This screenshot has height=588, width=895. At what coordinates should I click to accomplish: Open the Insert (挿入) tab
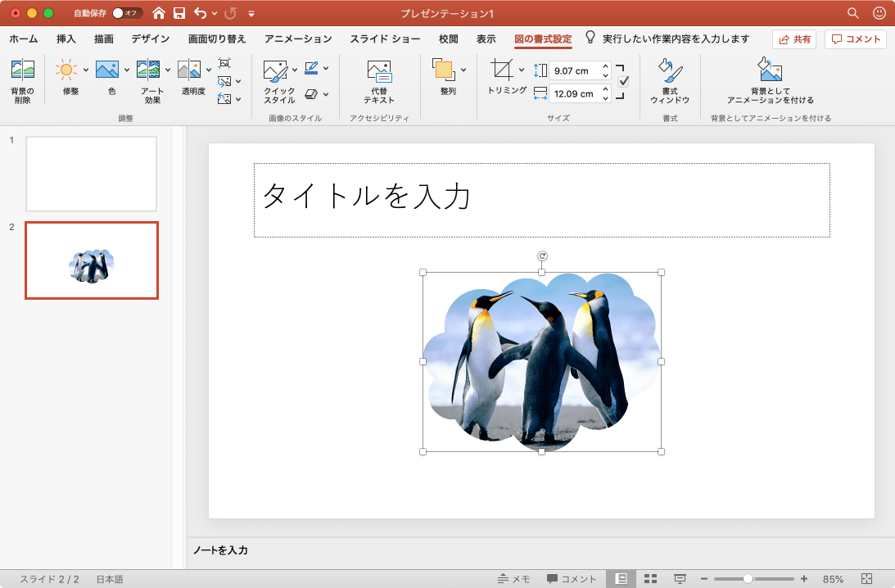(x=66, y=38)
